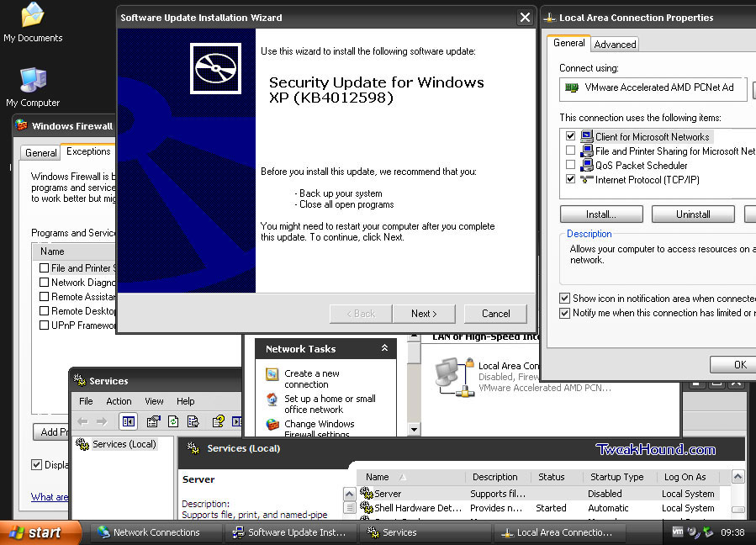Click the Properties toolbar icon in Services
756x545 pixels.
click(x=153, y=422)
